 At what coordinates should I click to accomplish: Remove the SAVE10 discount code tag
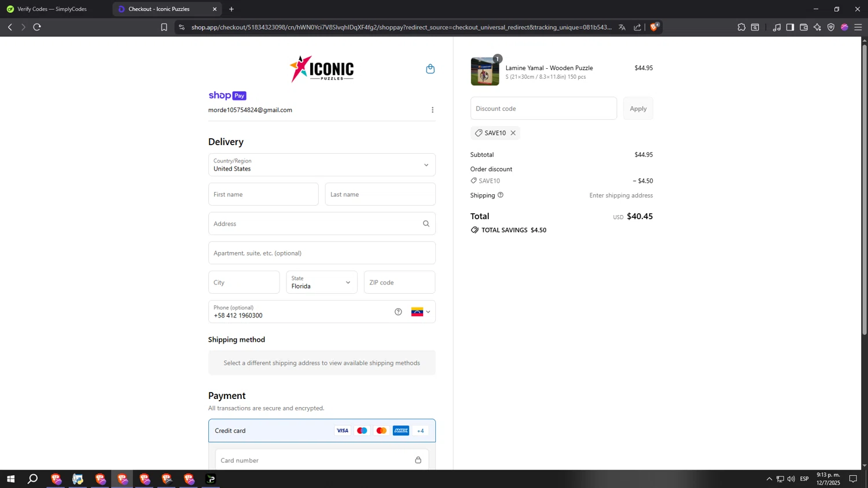click(513, 133)
